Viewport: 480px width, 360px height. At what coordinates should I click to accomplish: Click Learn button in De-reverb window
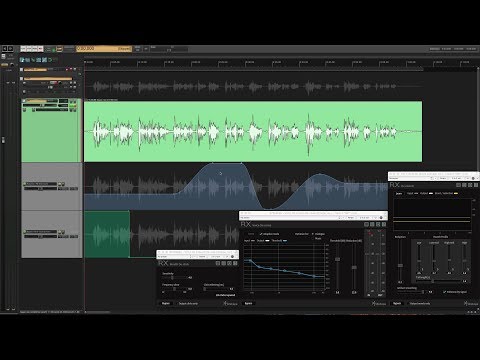399,193
